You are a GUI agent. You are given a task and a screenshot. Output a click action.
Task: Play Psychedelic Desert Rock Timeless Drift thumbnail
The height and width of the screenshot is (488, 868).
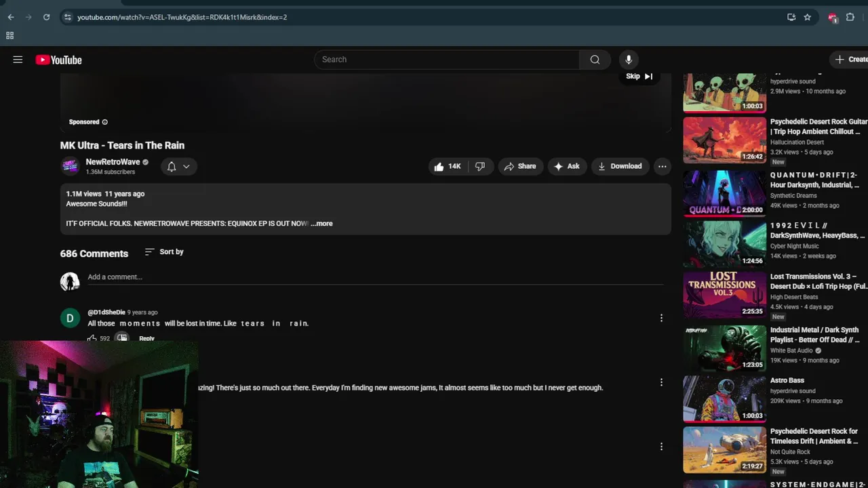coord(724,450)
